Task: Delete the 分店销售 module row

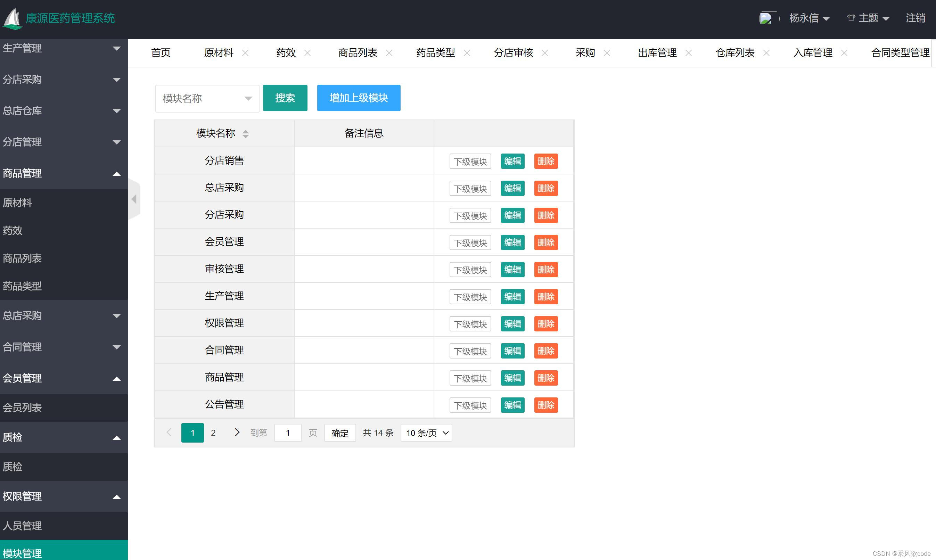Action: pyautogui.click(x=546, y=162)
